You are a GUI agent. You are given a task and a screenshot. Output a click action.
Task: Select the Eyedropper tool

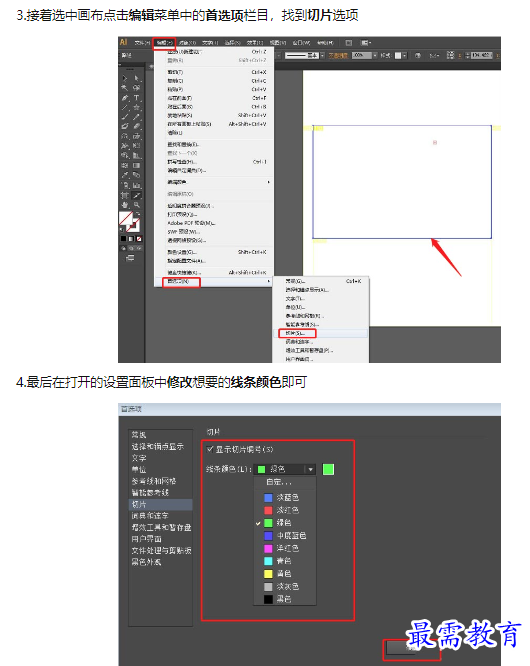click(x=124, y=175)
